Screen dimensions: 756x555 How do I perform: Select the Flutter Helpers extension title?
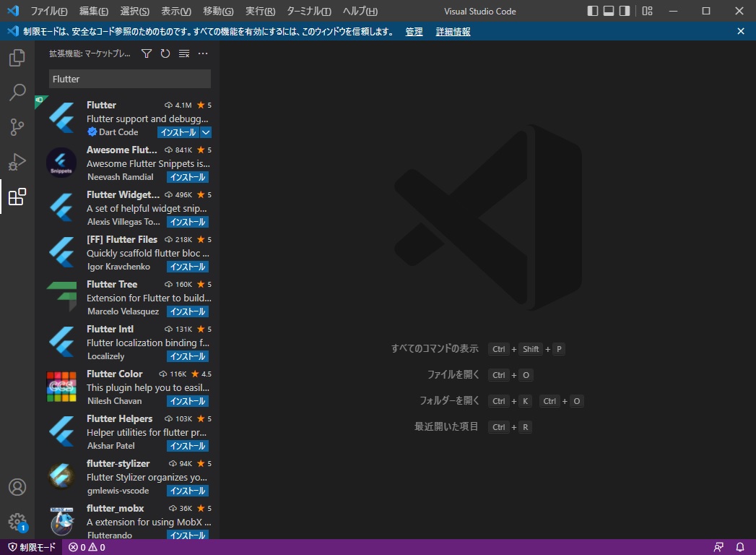point(120,419)
